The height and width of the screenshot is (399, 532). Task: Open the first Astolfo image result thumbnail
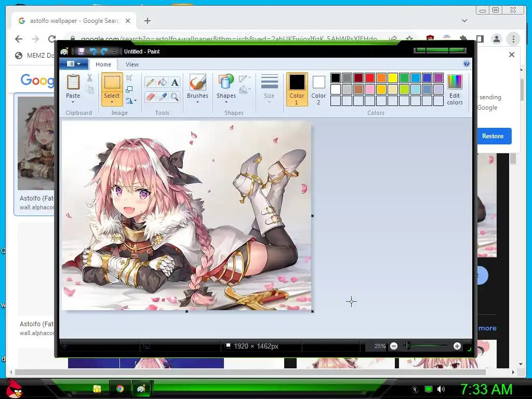[36, 143]
